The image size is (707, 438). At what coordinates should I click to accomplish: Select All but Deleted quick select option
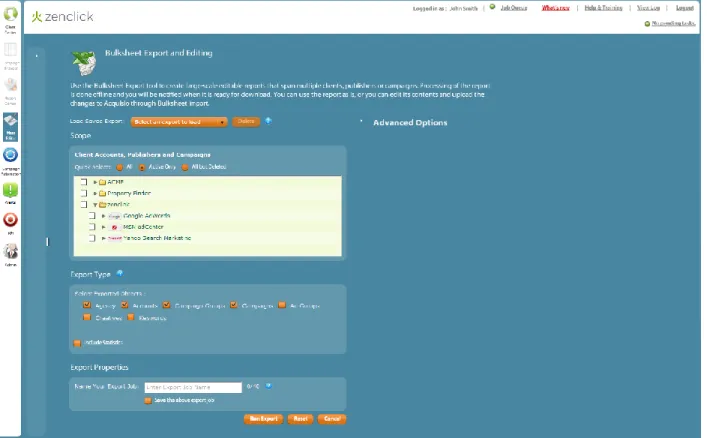[185, 167]
